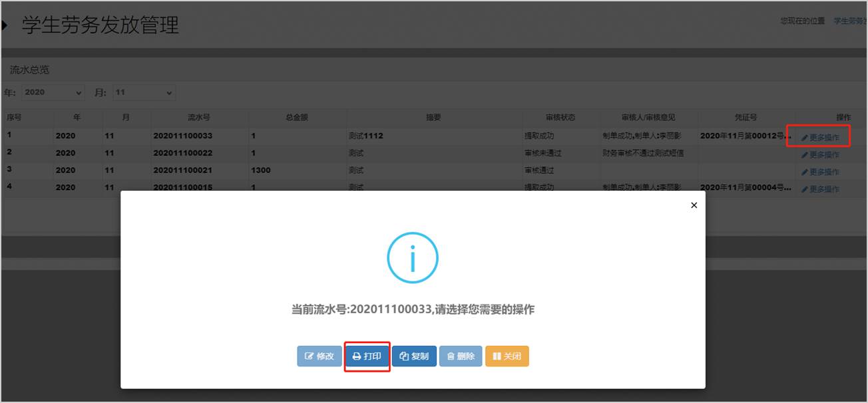The height and width of the screenshot is (403, 868).
Task: Click the orange 关闭 button
Action: (x=507, y=356)
